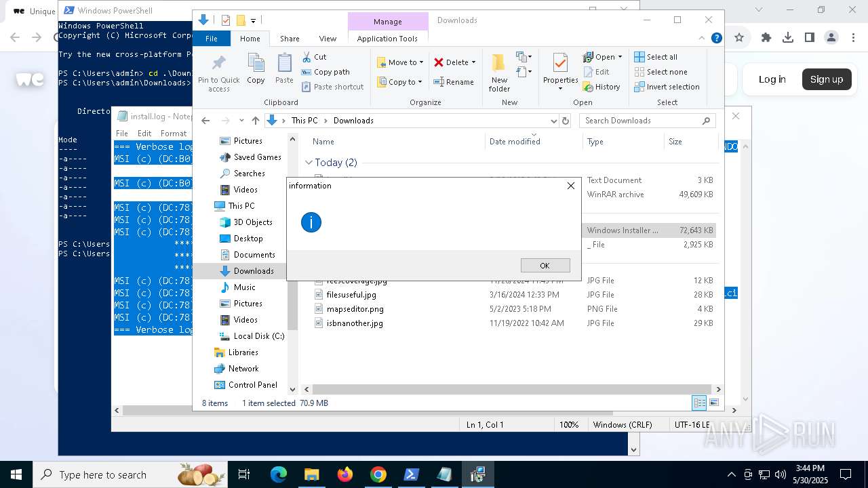
Task: Customize Quick Access Toolbar dropdown arrow
Action: (253, 20)
